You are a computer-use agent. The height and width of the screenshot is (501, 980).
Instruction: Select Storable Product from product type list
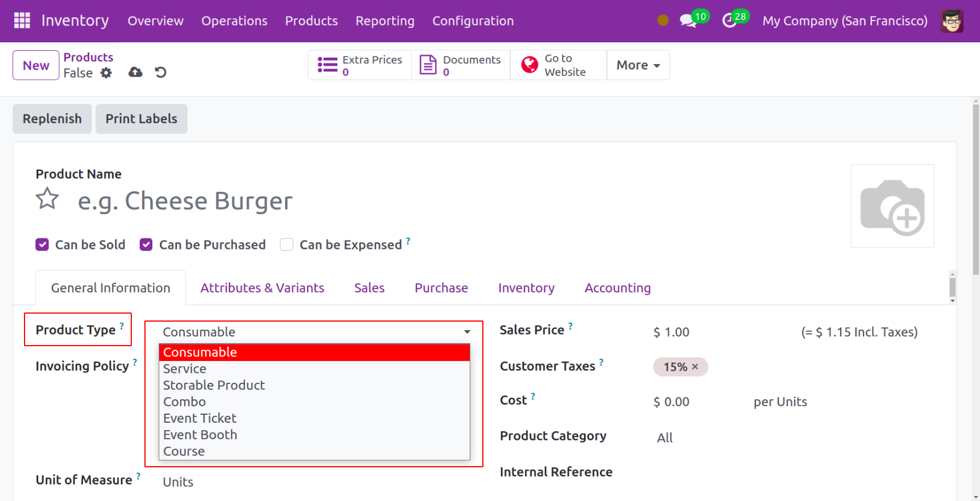pyautogui.click(x=214, y=386)
